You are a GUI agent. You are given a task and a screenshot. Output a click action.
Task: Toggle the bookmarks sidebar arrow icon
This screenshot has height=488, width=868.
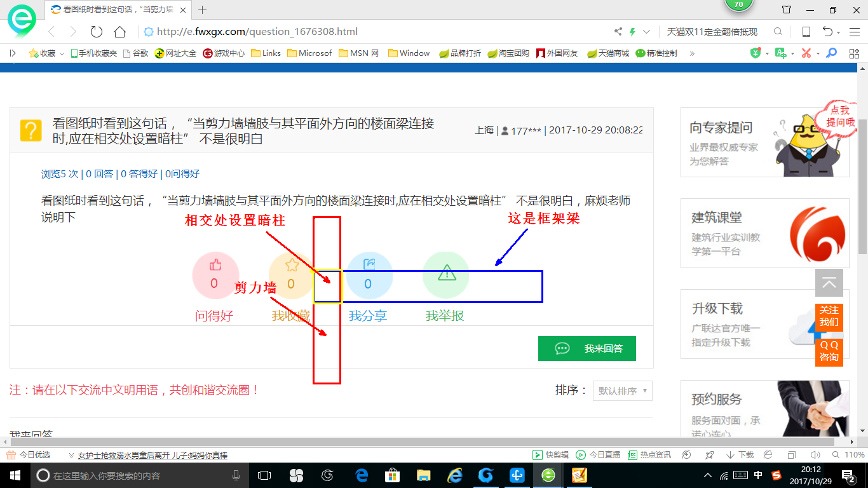[13, 53]
